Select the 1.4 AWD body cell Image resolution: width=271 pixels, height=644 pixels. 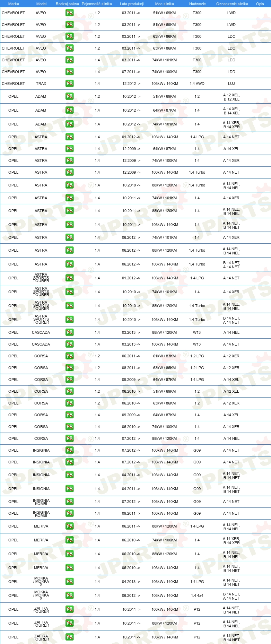197,84
